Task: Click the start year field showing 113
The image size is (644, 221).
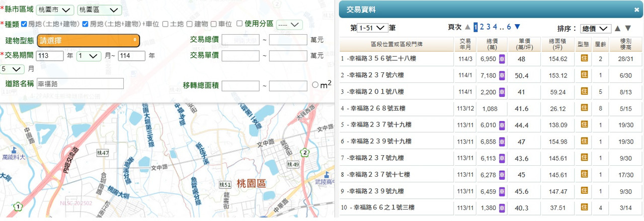Action: [50, 56]
